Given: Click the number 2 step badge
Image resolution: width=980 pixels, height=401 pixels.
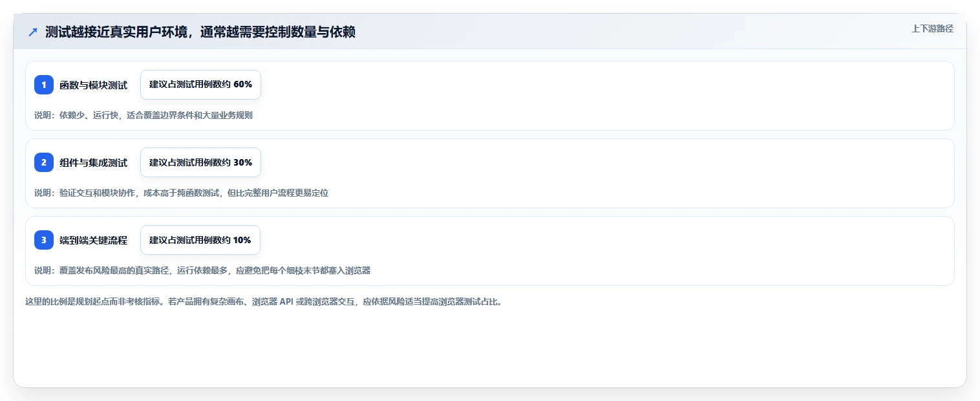Looking at the screenshot, I should (44, 162).
